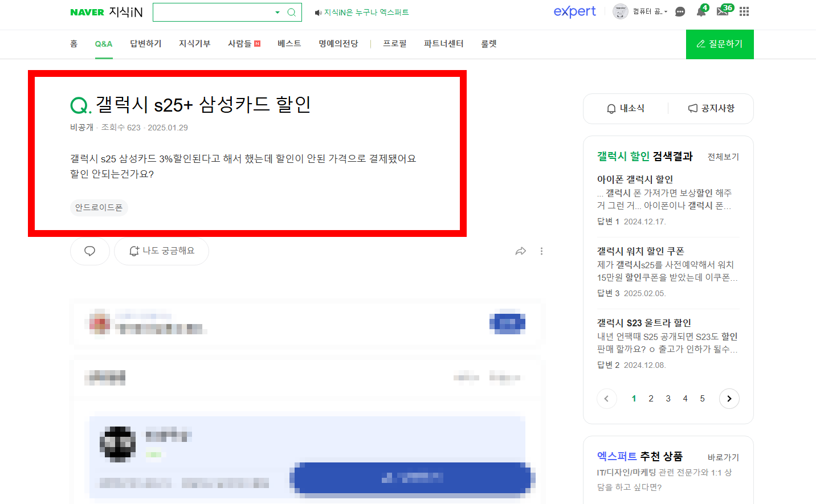Open the 베스트 tab
This screenshot has height=504, width=816.
289,44
